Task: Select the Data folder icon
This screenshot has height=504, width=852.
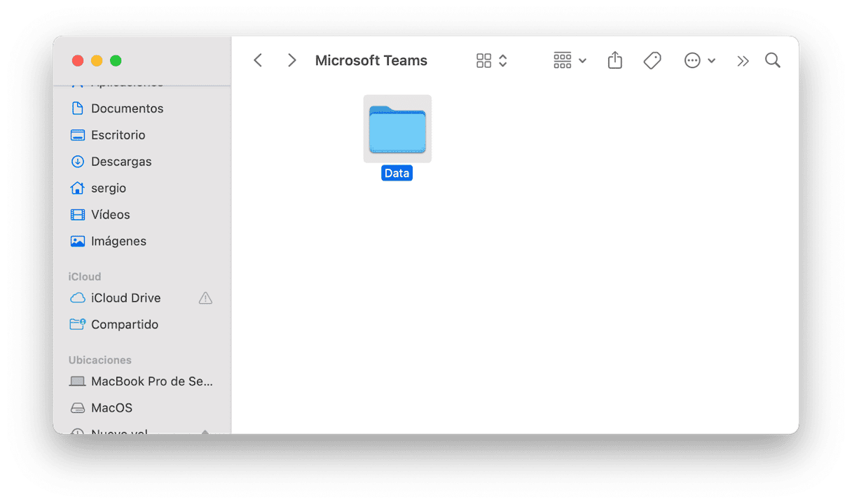Action: [397, 129]
